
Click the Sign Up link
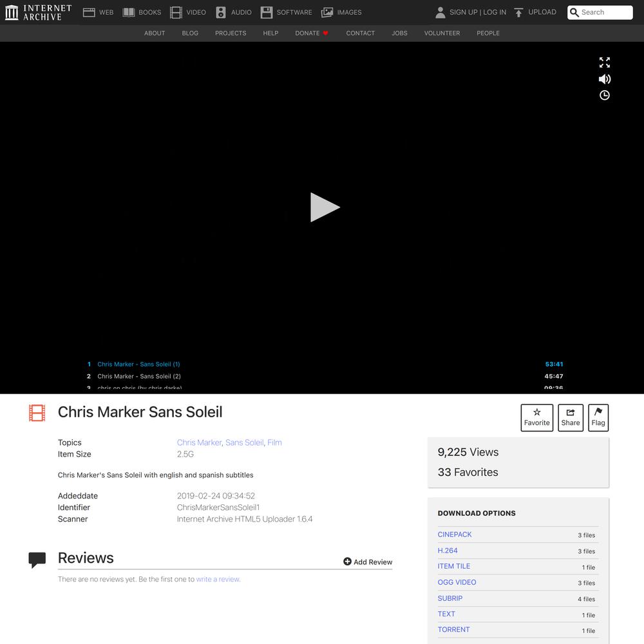pyautogui.click(x=463, y=12)
